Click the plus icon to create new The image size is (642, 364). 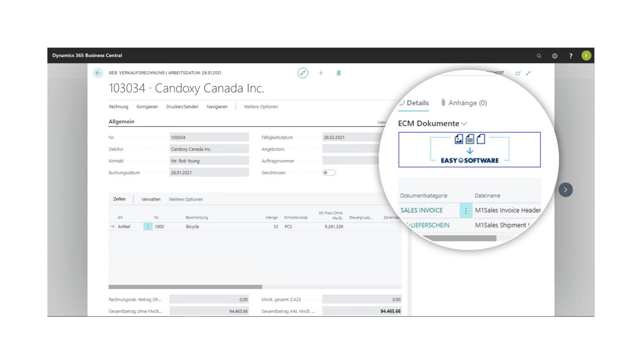(x=321, y=73)
